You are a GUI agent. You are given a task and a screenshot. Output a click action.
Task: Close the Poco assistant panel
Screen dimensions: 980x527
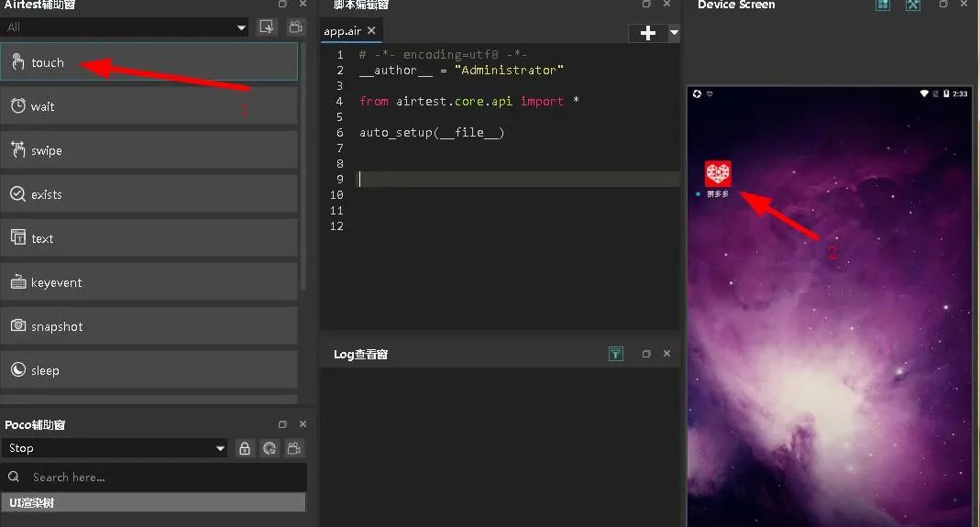tap(303, 423)
